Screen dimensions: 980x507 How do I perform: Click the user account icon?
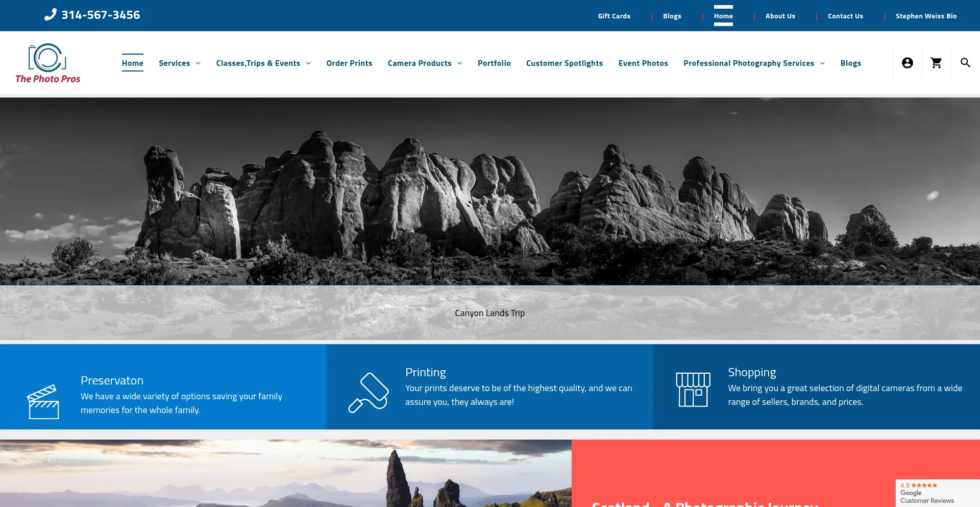907,63
